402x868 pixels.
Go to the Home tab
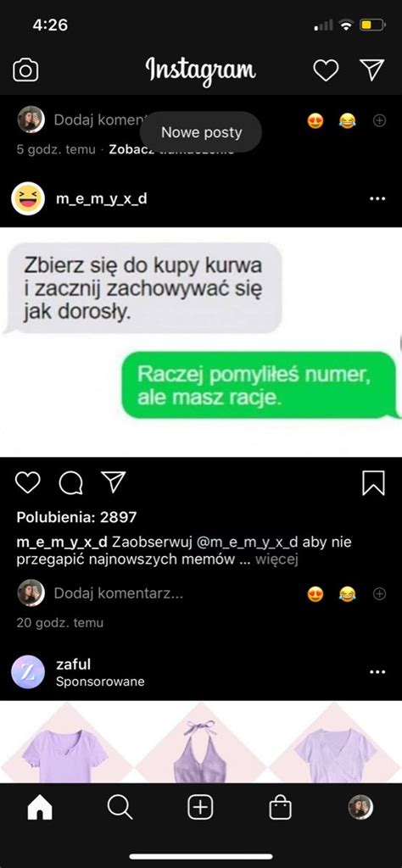point(40,808)
